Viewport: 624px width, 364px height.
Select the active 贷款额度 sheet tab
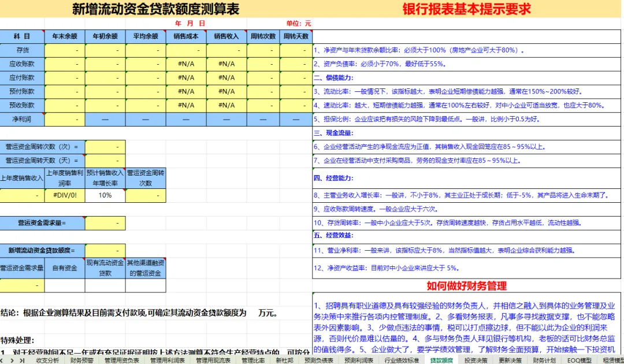(442, 360)
